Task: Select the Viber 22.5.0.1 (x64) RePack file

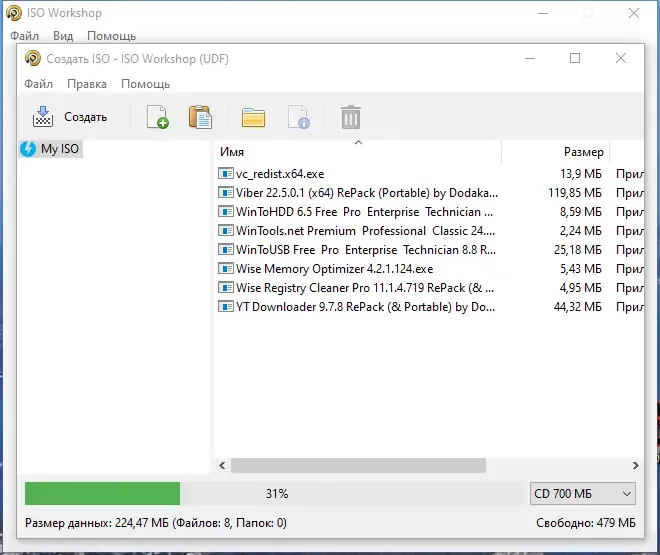Action: pyautogui.click(x=367, y=193)
